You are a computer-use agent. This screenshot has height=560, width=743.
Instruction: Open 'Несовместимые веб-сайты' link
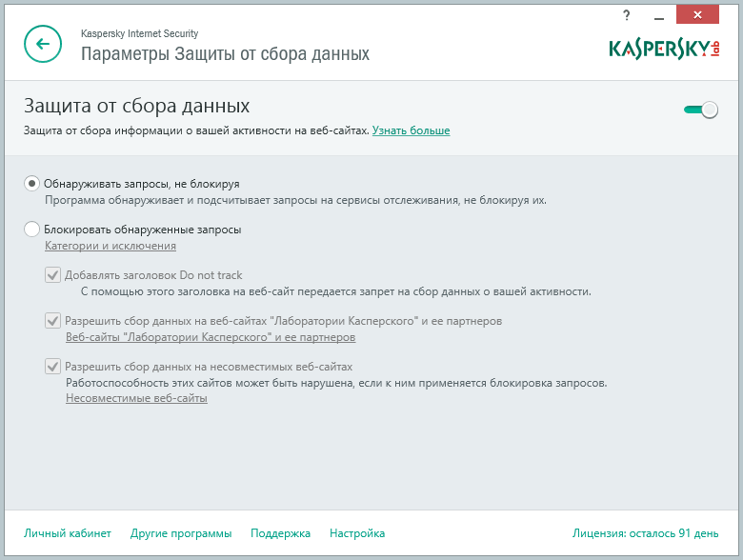point(136,398)
